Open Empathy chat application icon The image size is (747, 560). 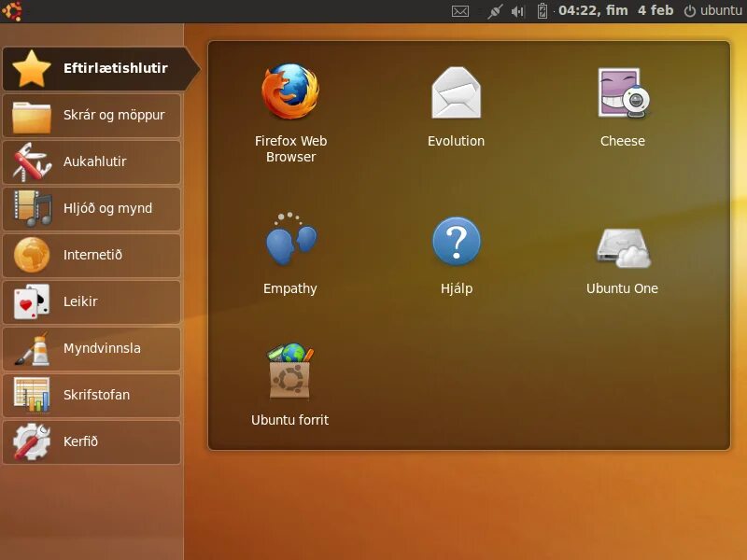pyautogui.click(x=290, y=239)
